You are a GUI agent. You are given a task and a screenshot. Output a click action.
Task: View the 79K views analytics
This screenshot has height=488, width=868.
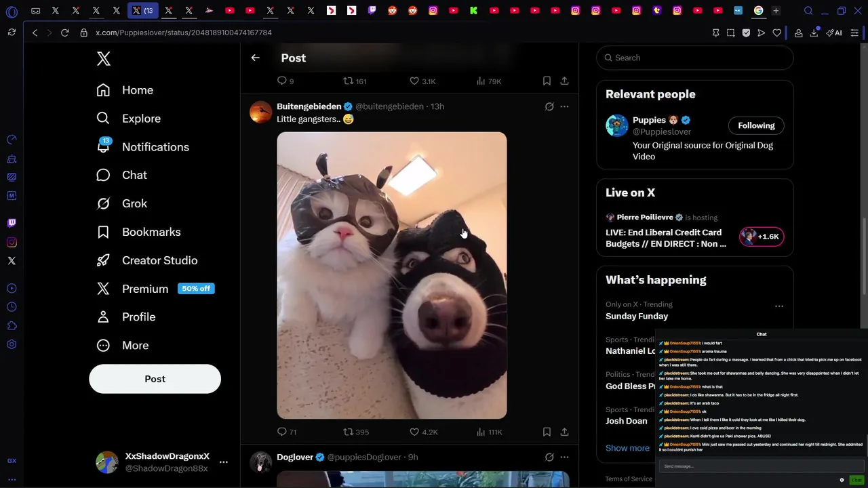click(489, 81)
